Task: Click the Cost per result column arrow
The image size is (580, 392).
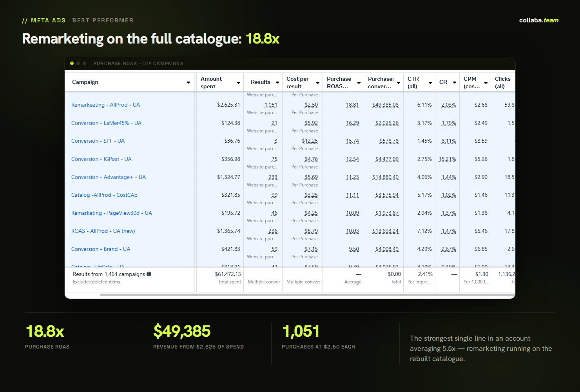Action: click(x=318, y=83)
